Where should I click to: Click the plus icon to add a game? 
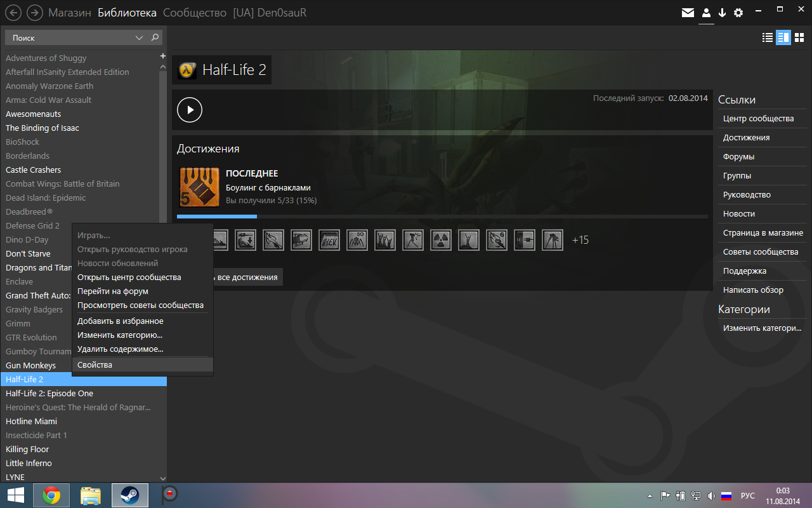click(163, 57)
